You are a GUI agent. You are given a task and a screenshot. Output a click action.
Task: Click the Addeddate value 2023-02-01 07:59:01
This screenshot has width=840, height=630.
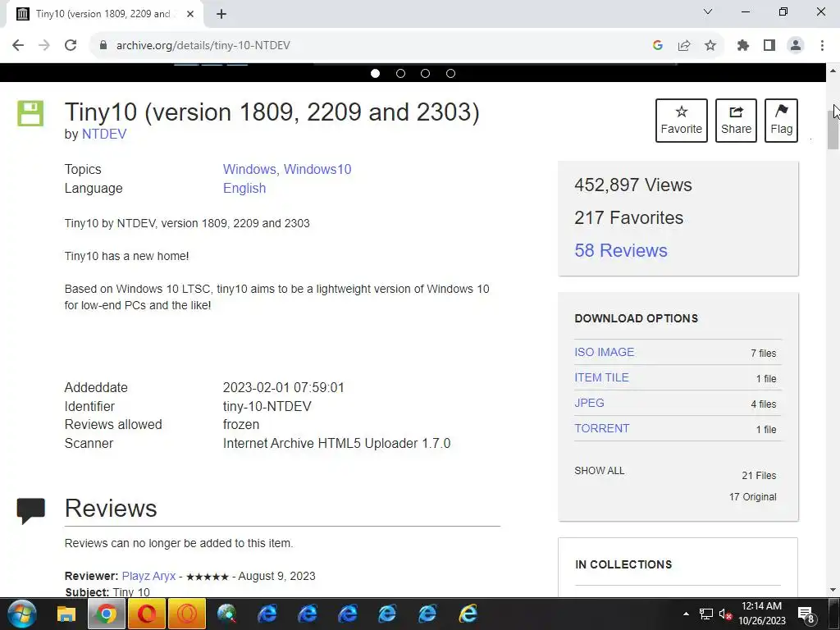coord(283,387)
